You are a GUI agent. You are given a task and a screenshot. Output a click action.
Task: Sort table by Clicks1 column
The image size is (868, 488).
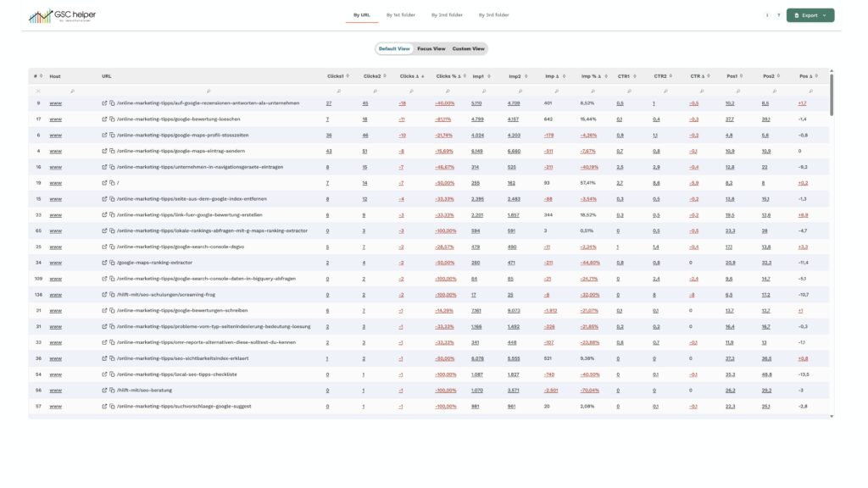pyautogui.click(x=337, y=76)
